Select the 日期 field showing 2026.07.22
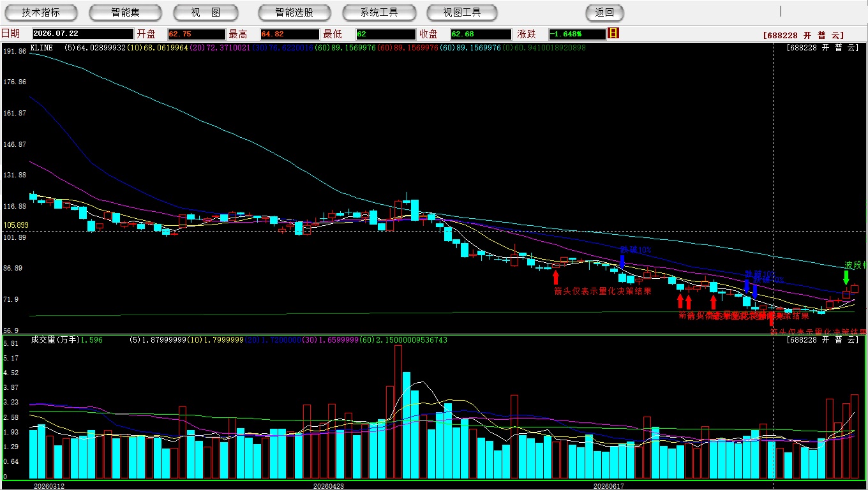 coord(83,34)
